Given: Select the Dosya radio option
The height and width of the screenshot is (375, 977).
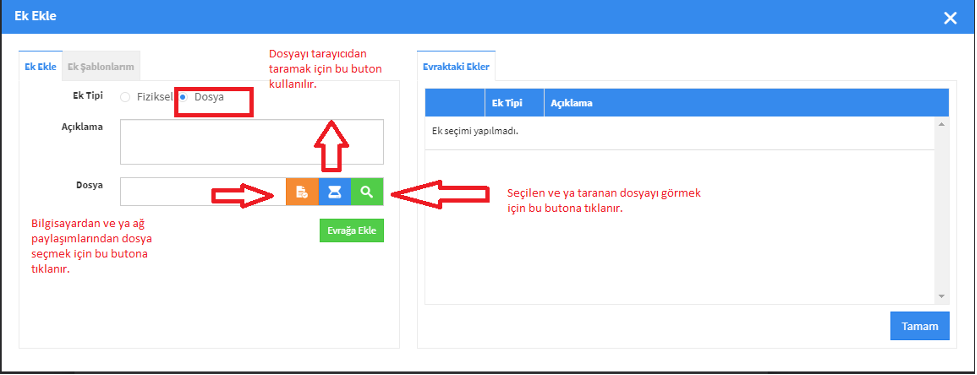Looking at the screenshot, I should tap(183, 97).
